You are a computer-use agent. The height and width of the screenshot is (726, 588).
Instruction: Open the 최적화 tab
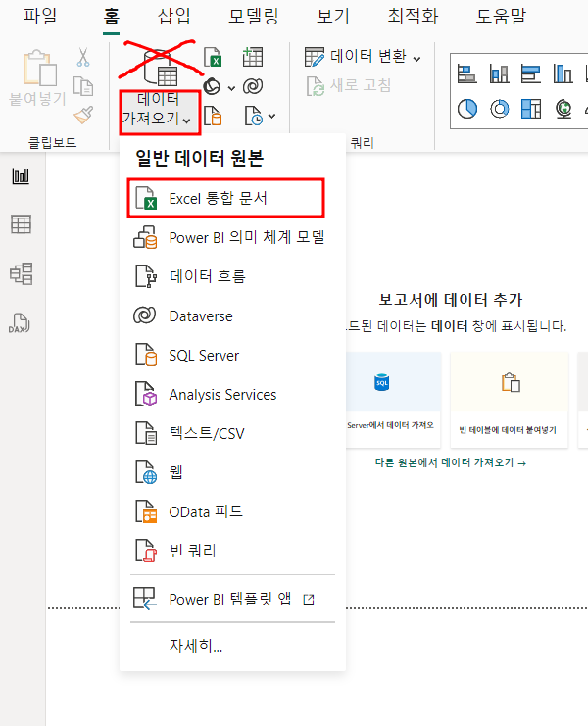tap(413, 17)
